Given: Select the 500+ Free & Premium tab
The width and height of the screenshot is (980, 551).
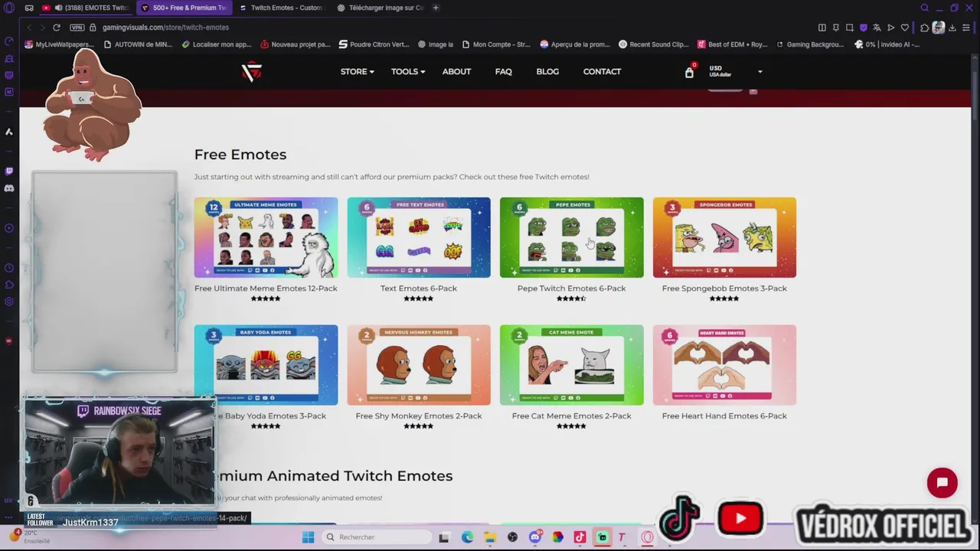Looking at the screenshot, I should tap(184, 8).
